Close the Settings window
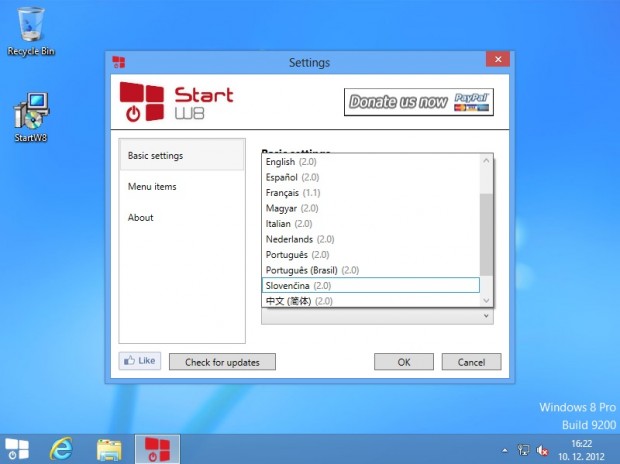Image resolution: width=620 pixels, height=464 pixels. pos(498,59)
